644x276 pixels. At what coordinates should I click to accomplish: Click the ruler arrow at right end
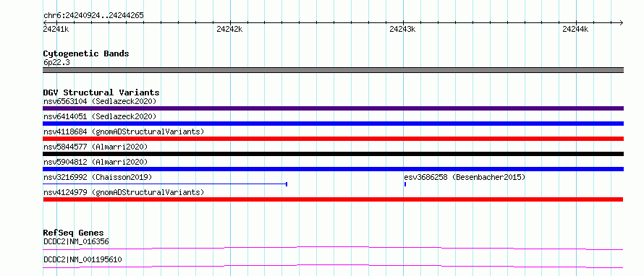point(621,22)
